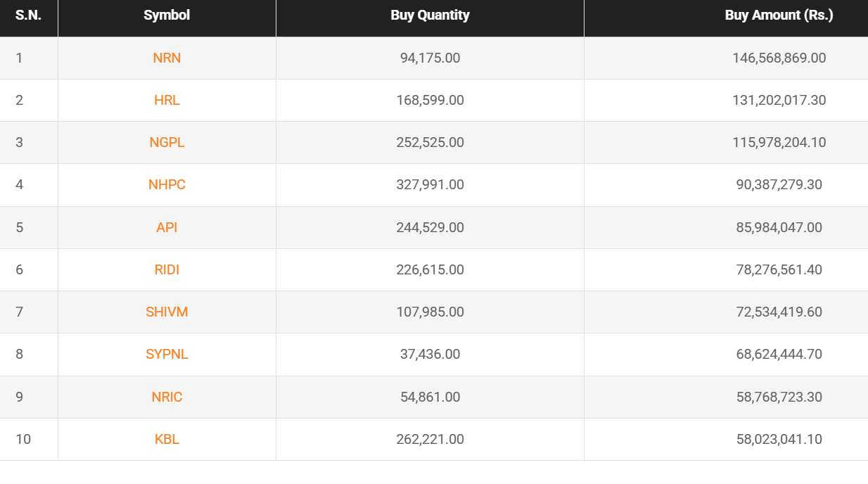Select serial number 5 cell
The width and height of the screenshot is (868, 484).
click(x=20, y=227)
